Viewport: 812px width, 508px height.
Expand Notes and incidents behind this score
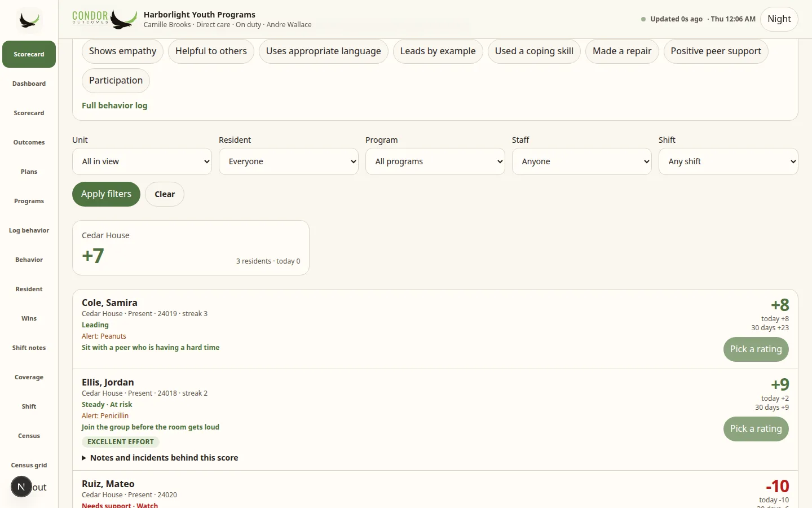click(x=160, y=458)
